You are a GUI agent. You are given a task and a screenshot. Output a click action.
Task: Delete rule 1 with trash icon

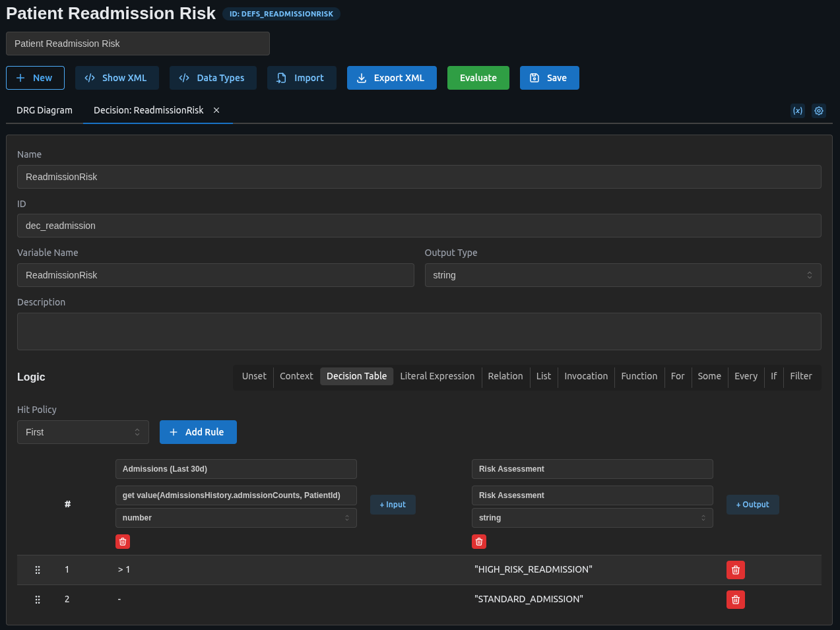pos(735,570)
